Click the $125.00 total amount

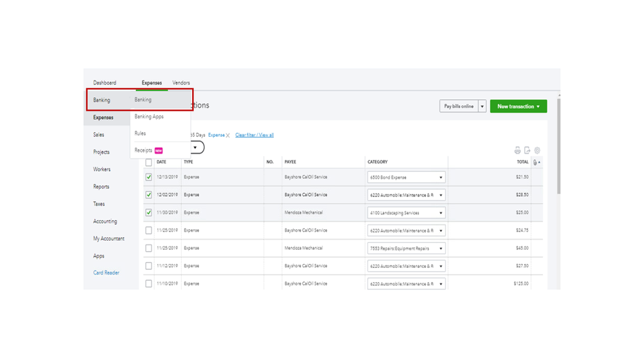tap(522, 283)
